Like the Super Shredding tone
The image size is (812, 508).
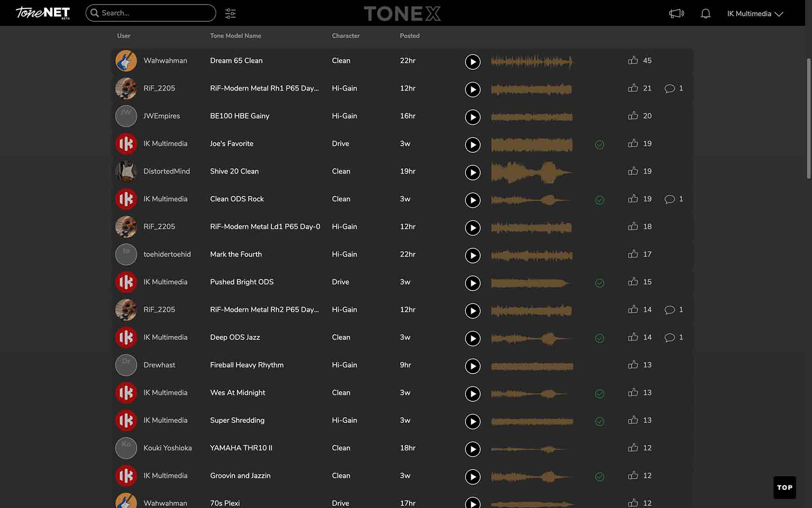pos(633,420)
